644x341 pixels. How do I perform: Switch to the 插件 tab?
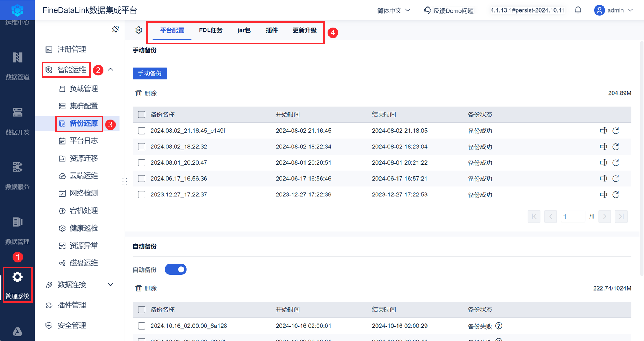coord(272,30)
